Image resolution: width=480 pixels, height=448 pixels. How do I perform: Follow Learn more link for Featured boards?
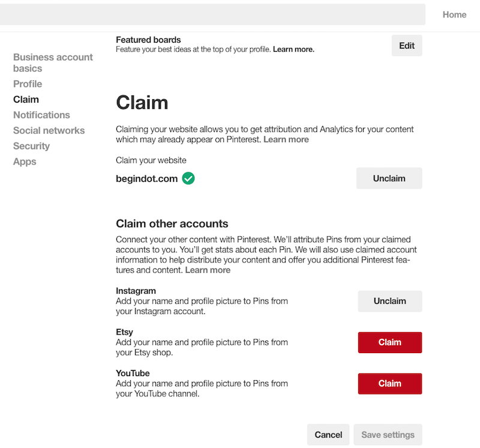pos(293,49)
